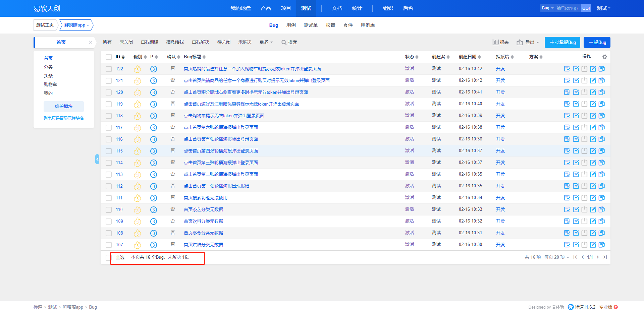Click the GO! button
The height and width of the screenshot is (314, 644).
tap(586, 8)
